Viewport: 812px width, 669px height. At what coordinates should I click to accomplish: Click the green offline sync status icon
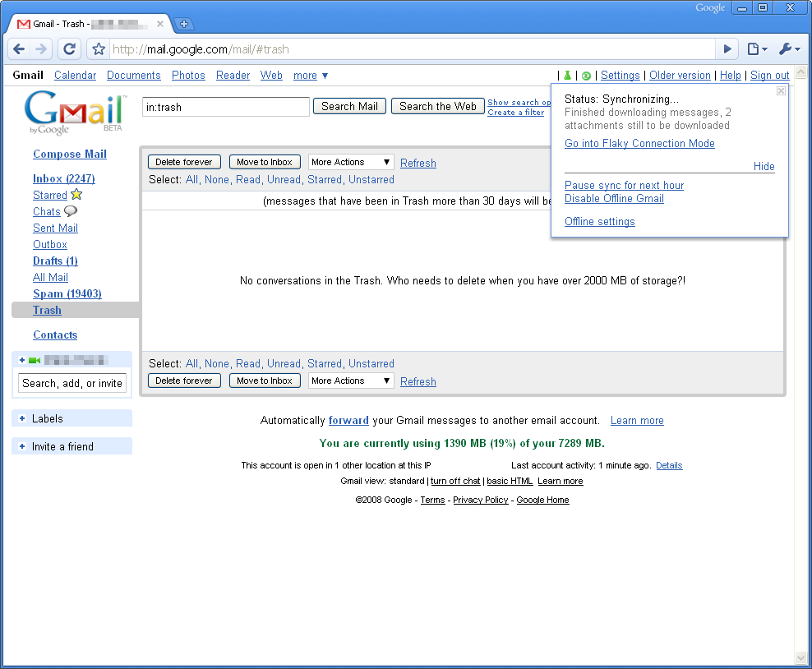[586, 76]
